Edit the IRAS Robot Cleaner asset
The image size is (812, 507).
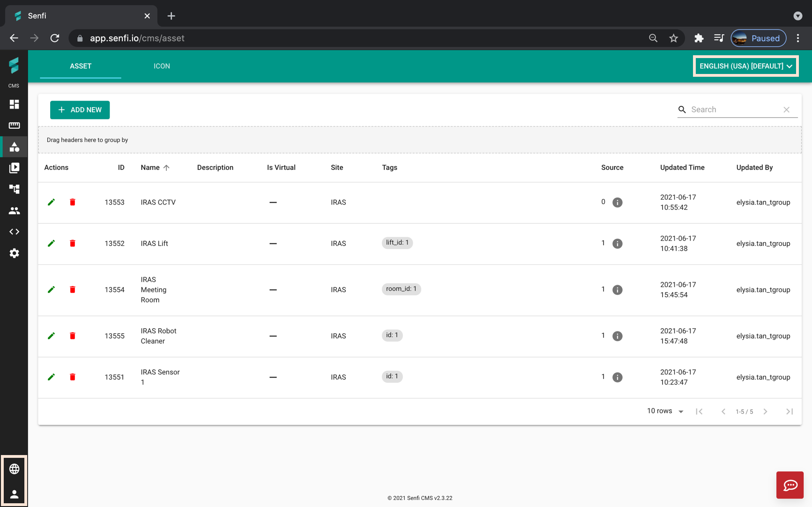tap(52, 336)
